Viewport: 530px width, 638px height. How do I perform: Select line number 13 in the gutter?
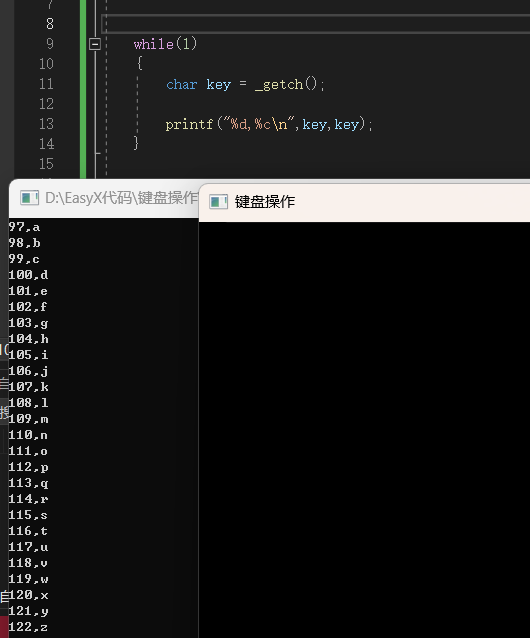pos(46,124)
